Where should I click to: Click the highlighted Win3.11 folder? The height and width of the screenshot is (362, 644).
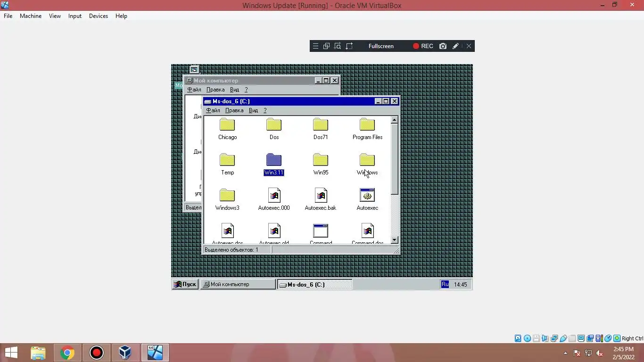274,164
